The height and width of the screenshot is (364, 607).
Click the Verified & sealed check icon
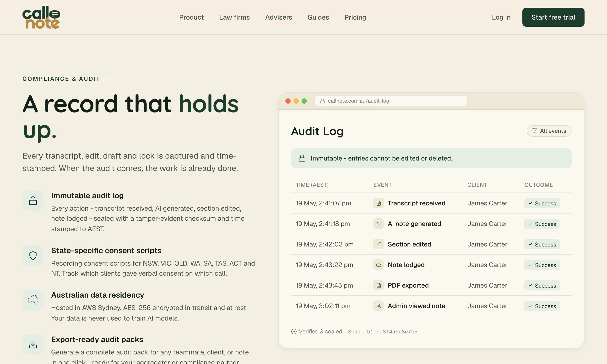click(294, 332)
